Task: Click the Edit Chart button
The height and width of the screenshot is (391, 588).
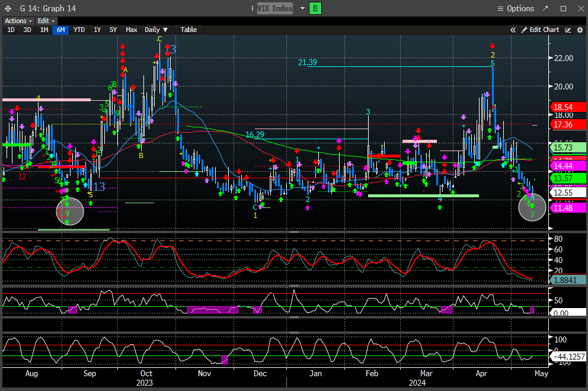Action: 540,30
